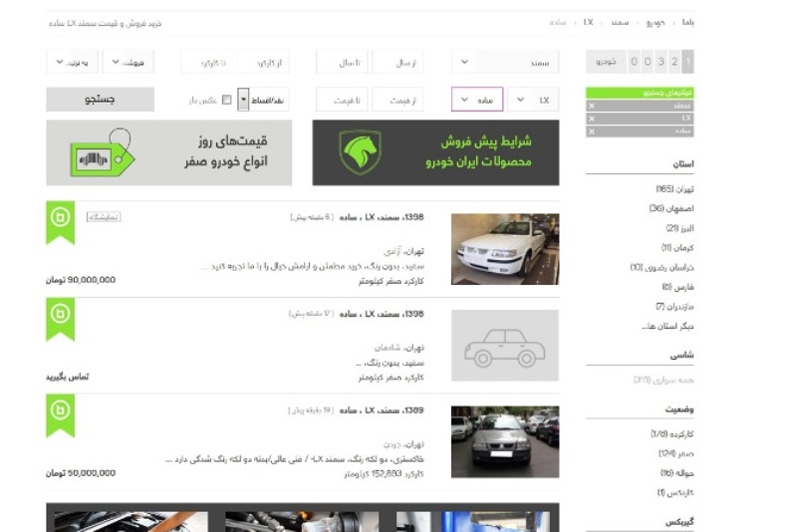Click the نمایشگاه dealer tag
Image resolution: width=797 pixels, height=532 pixels.
(104, 217)
